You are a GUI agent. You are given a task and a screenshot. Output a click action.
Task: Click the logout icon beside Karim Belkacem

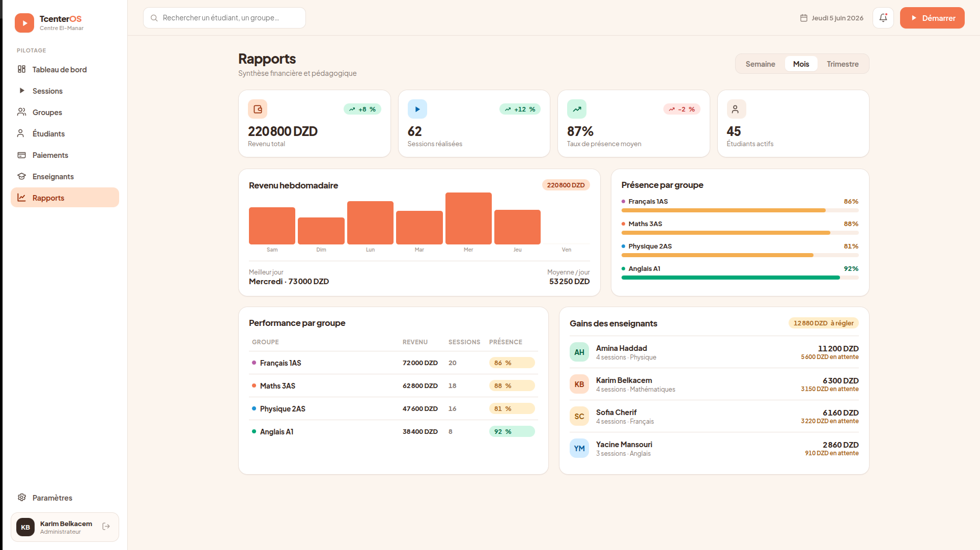(x=106, y=527)
